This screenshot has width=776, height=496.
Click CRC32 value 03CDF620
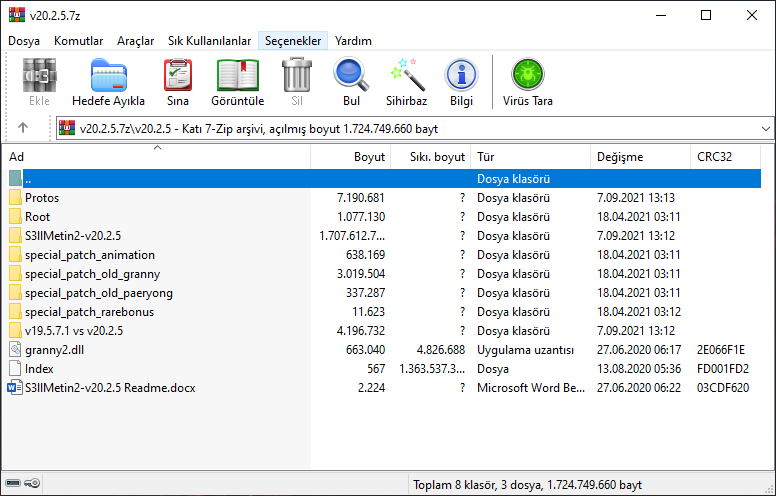[x=723, y=388]
